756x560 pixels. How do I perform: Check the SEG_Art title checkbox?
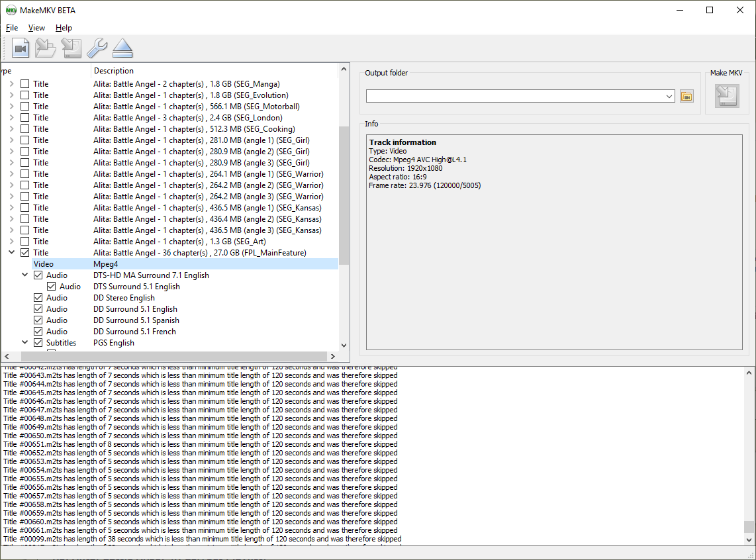[x=24, y=242]
